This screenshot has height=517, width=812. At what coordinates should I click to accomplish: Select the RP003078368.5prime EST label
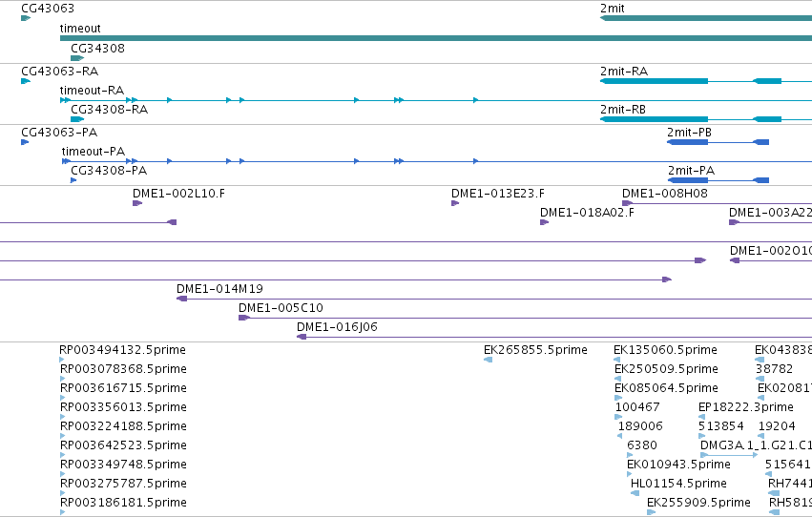pyautogui.click(x=123, y=369)
